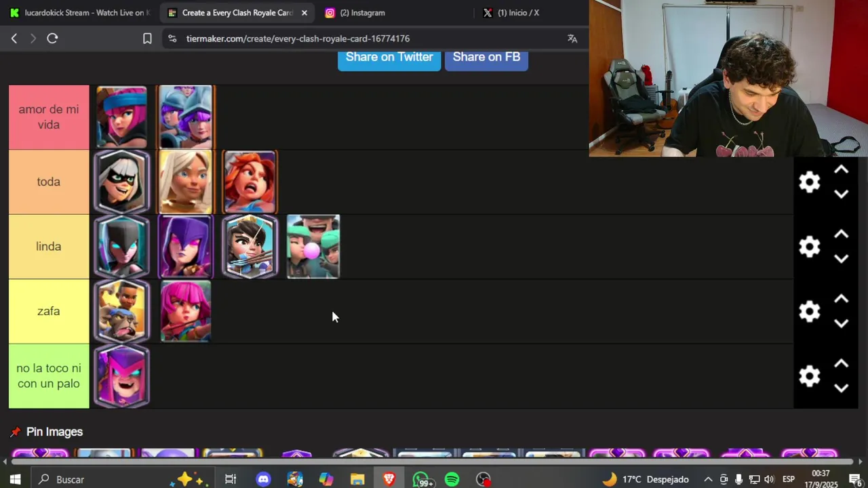The width and height of the screenshot is (868, 488).
Task: Click the 'amor de mi vida' tier label
Action: (49, 117)
